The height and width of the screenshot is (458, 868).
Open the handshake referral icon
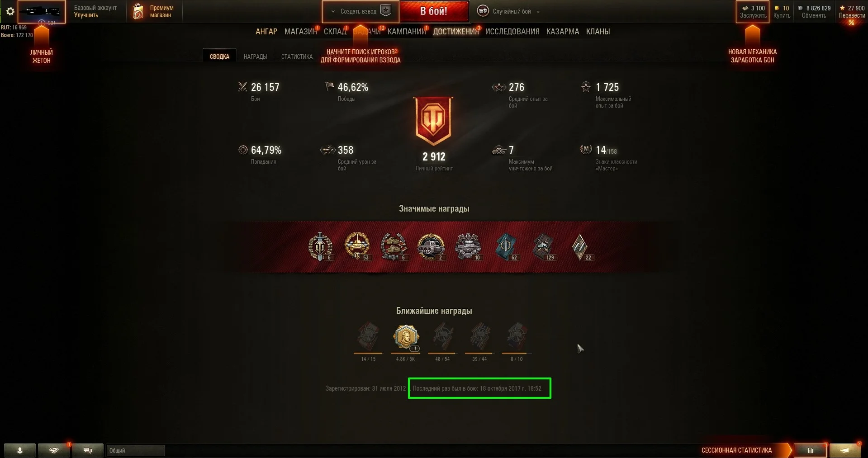pyautogui.click(x=54, y=450)
